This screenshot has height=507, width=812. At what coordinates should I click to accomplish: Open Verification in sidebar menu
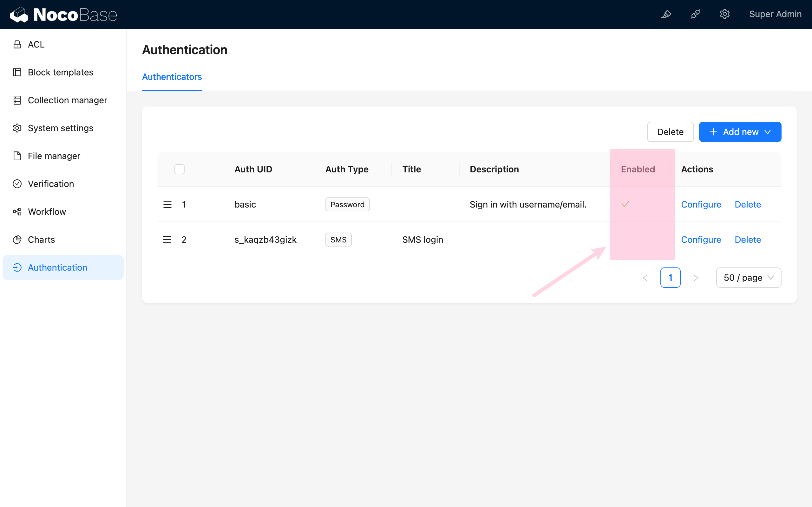coord(51,184)
